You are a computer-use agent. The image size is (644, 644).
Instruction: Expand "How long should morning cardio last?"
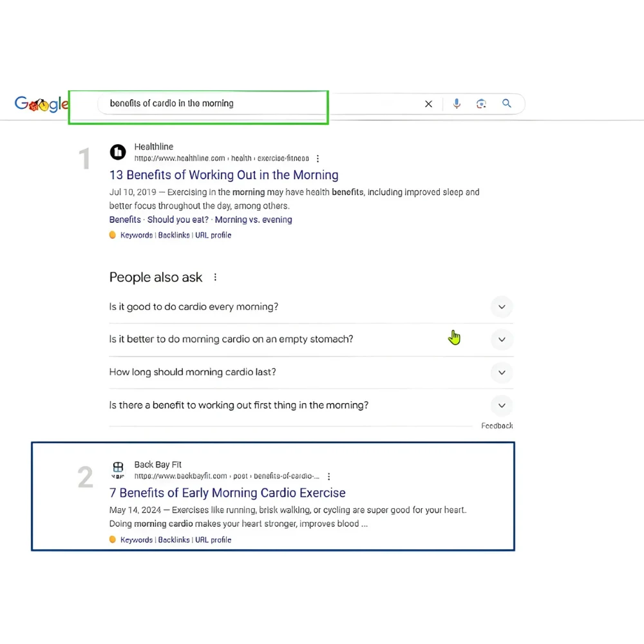[x=502, y=372]
